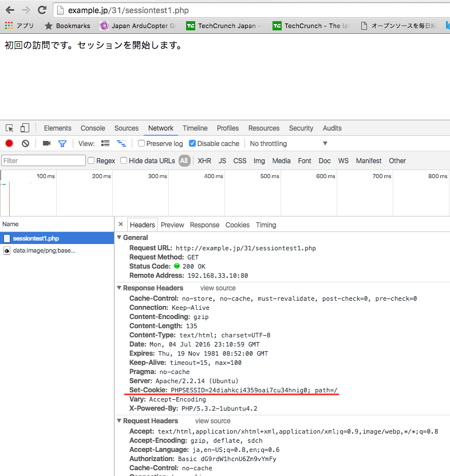Open the No throttling dropdown
The image size is (450, 476).
[289, 144]
